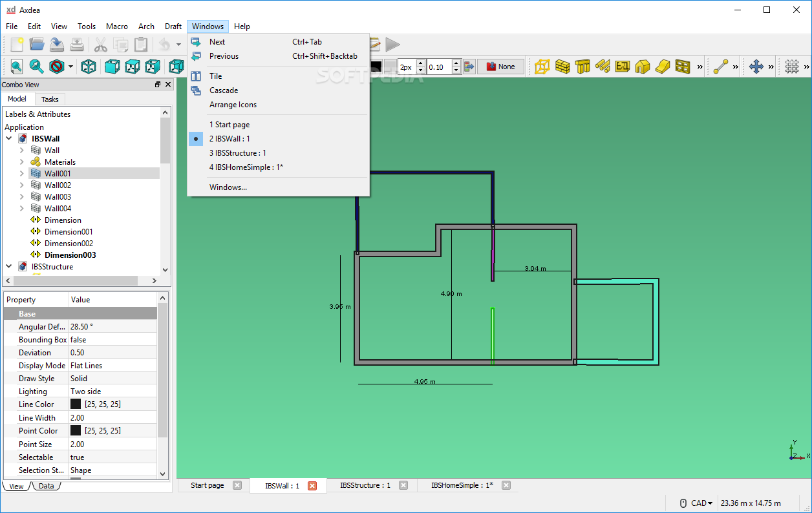The width and height of the screenshot is (812, 513).
Task: Open the Draw Style dropdown arrow
Action: point(70,66)
